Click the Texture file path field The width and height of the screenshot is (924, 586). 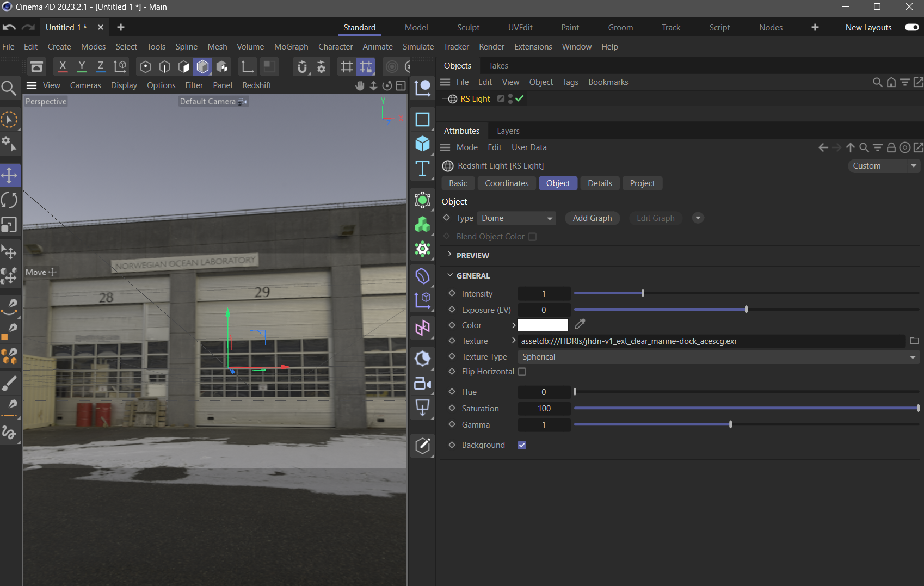point(712,341)
